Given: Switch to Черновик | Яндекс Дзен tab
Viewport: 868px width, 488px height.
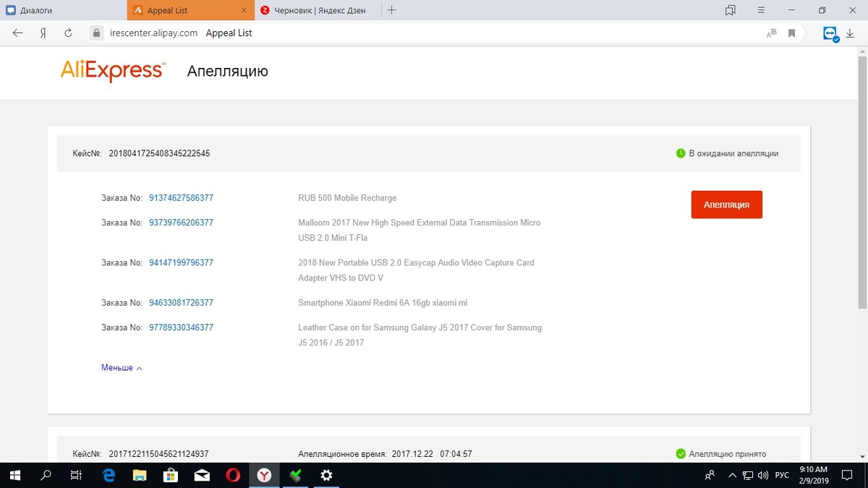Looking at the screenshot, I should click(318, 10).
